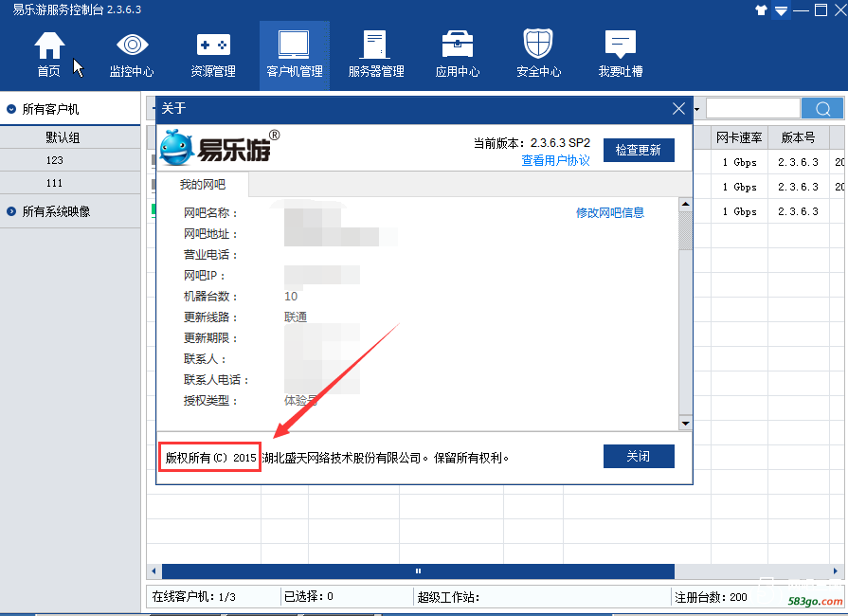Screen dimensions: 848x616
Task: Click the 更新期限 label
Action: tap(210, 338)
